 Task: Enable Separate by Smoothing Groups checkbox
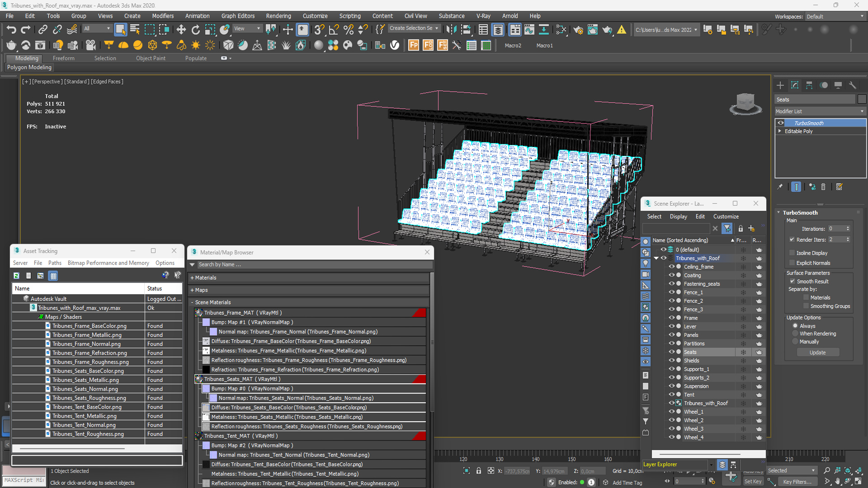pyautogui.click(x=806, y=306)
